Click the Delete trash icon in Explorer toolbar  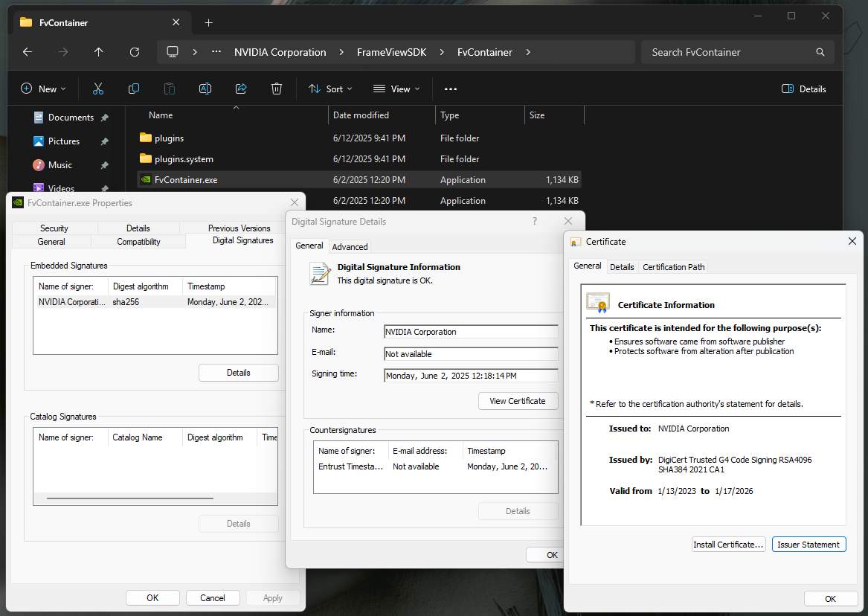pyautogui.click(x=276, y=89)
